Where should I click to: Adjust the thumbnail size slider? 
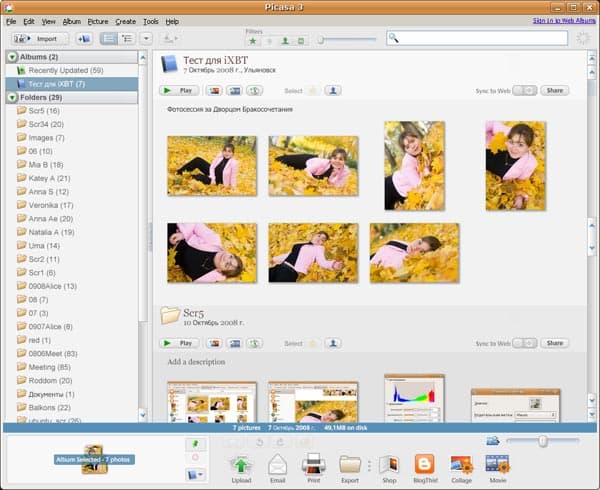coord(542,441)
